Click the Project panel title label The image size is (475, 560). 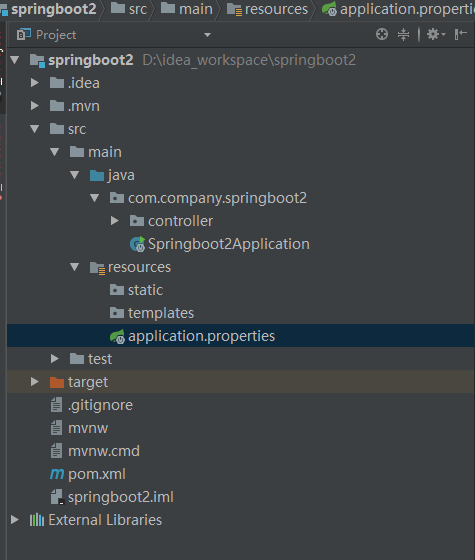(56, 35)
